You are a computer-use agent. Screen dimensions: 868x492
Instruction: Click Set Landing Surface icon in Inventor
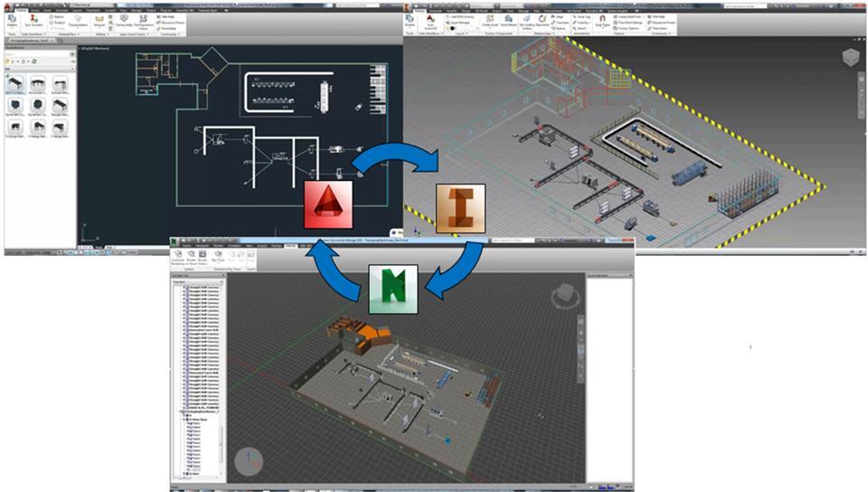pos(527,21)
